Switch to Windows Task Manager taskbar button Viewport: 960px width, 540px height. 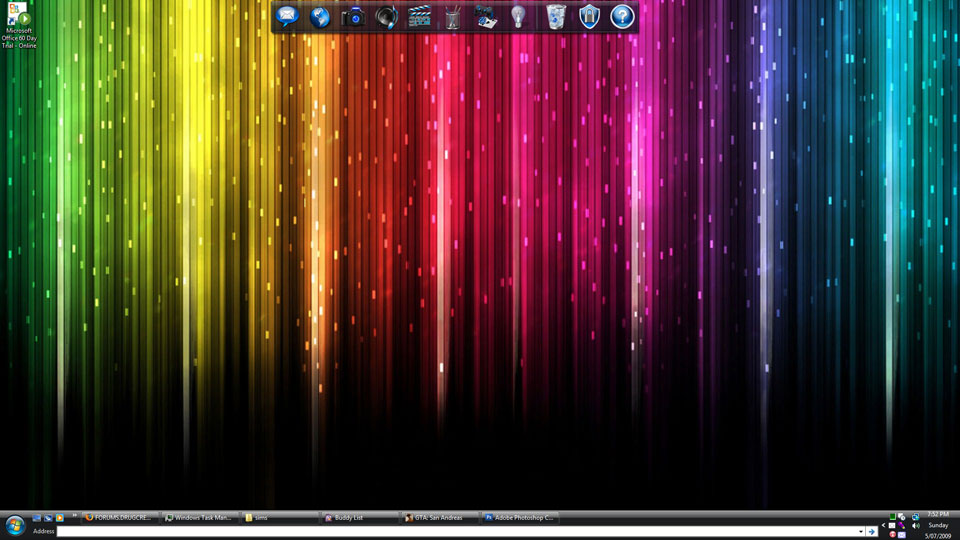tap(199, 518)
